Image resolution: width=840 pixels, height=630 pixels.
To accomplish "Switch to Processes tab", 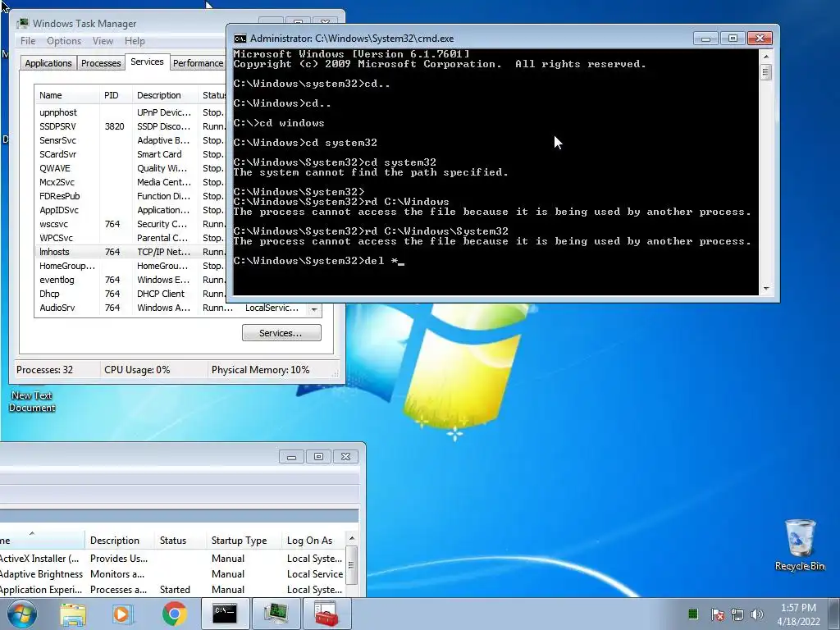I will (101, 63).
